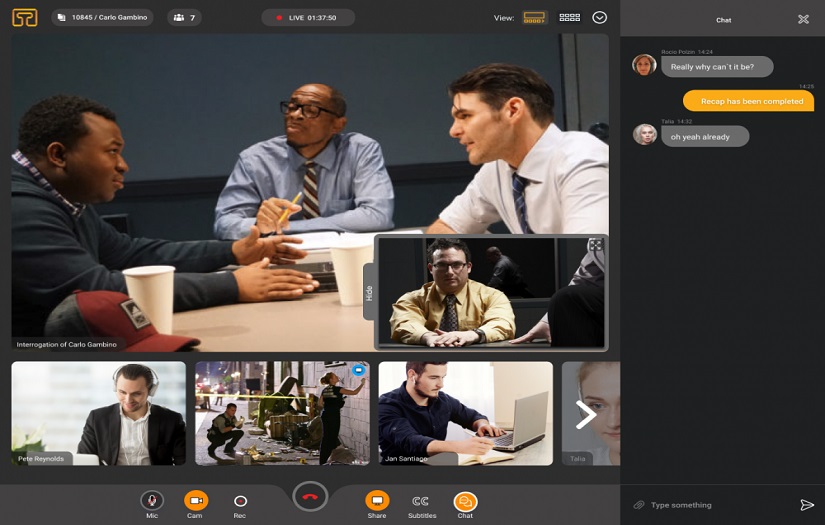
Task: Select Jan Santiago video thumbnail
Action: (465, 413)
